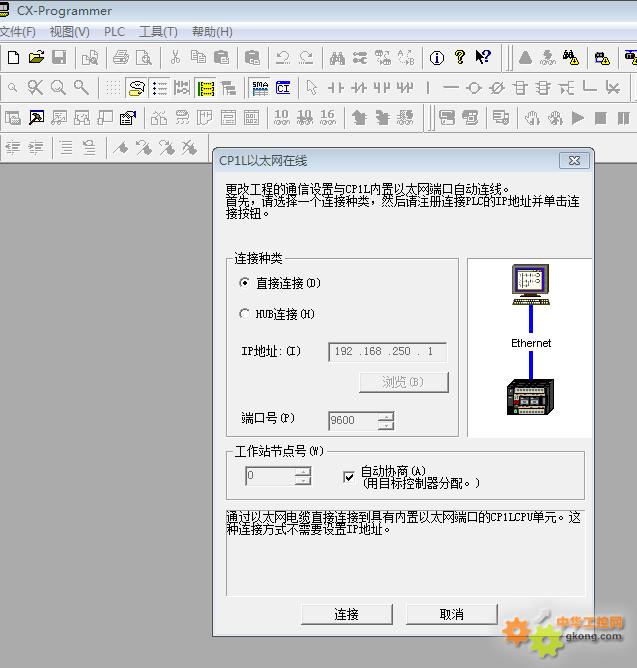Click the 取消 cancel button
637x668 pixels.
click(452, 614)
